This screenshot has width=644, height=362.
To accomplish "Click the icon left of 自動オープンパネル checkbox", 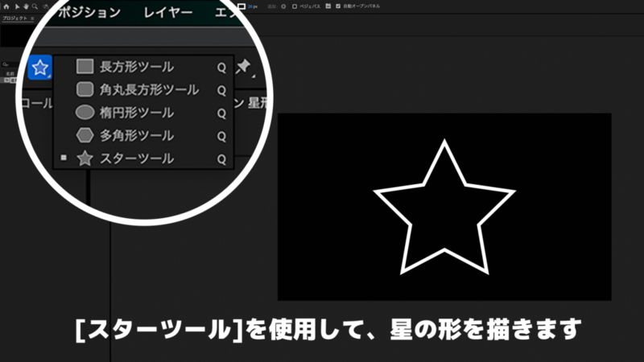I will point(328,6).
